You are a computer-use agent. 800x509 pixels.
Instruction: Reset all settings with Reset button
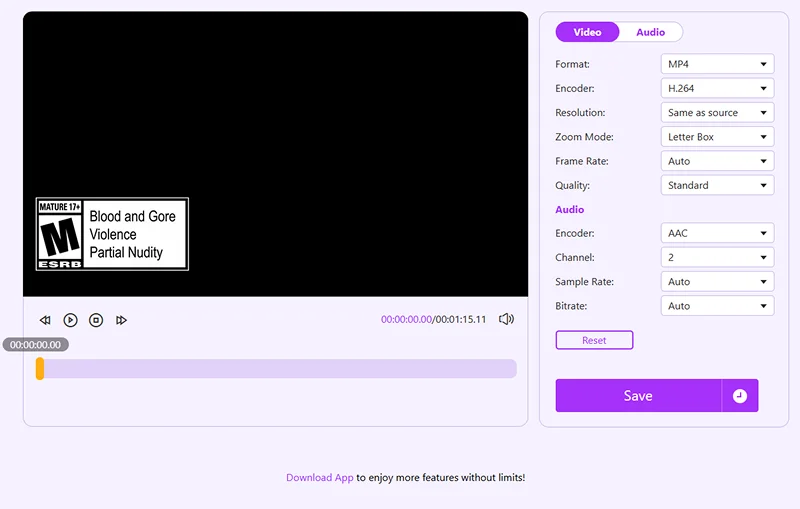(x=594, y=340)
